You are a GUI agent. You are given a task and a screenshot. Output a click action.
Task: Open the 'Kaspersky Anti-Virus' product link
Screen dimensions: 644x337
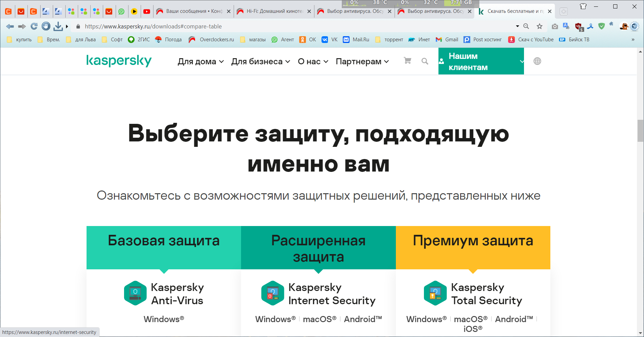click(x=177, y=294)
